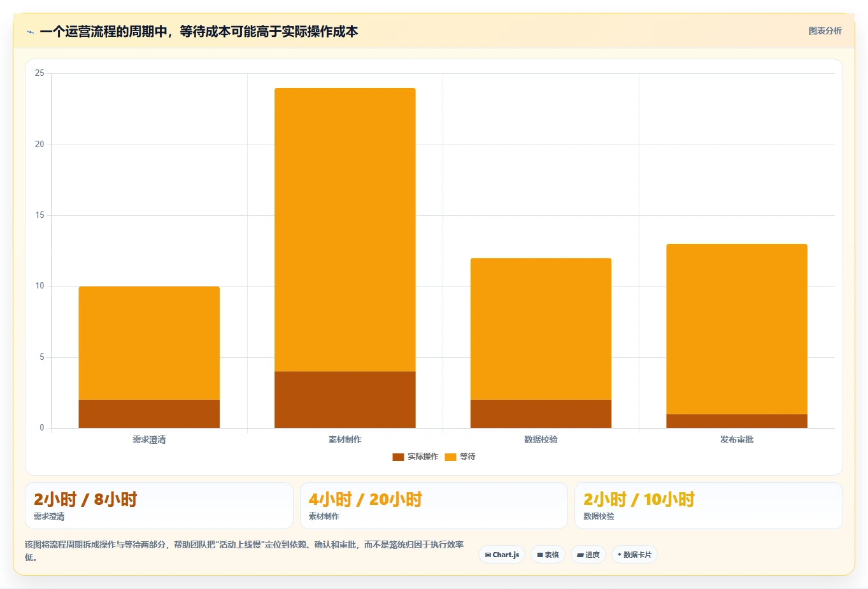Screen dimensions: 868x589
Task: Toggle the 等待 legend label
Action: point(467,457)
